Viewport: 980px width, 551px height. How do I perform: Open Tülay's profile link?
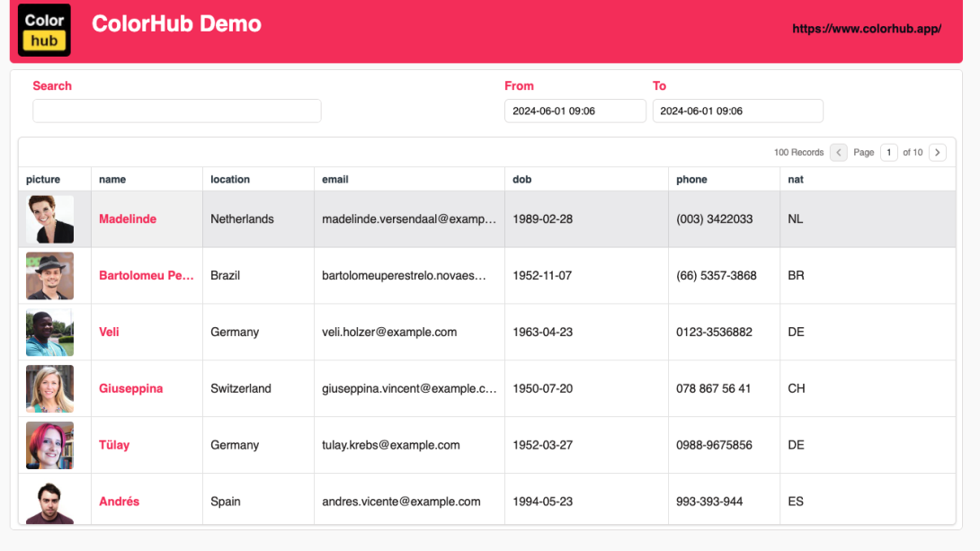click(x=114, y=445)
